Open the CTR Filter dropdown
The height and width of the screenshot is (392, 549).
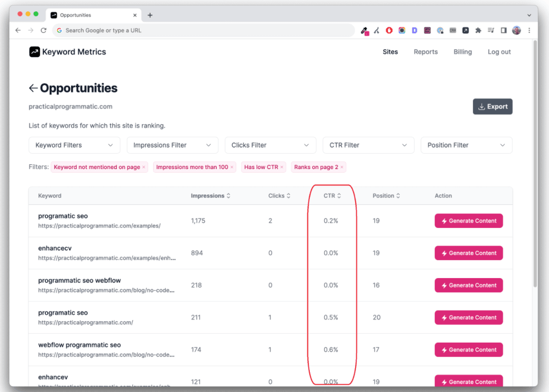tap(368, 145)
